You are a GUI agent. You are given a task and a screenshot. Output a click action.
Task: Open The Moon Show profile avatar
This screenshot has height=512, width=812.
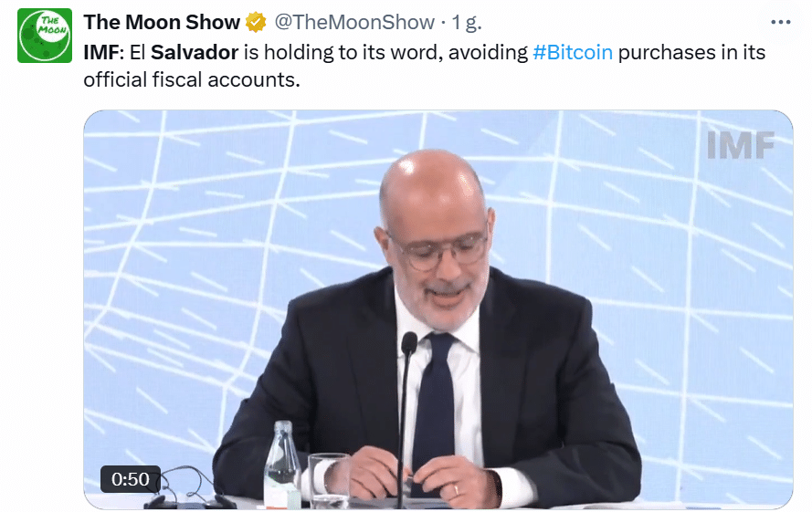point(45,36)
